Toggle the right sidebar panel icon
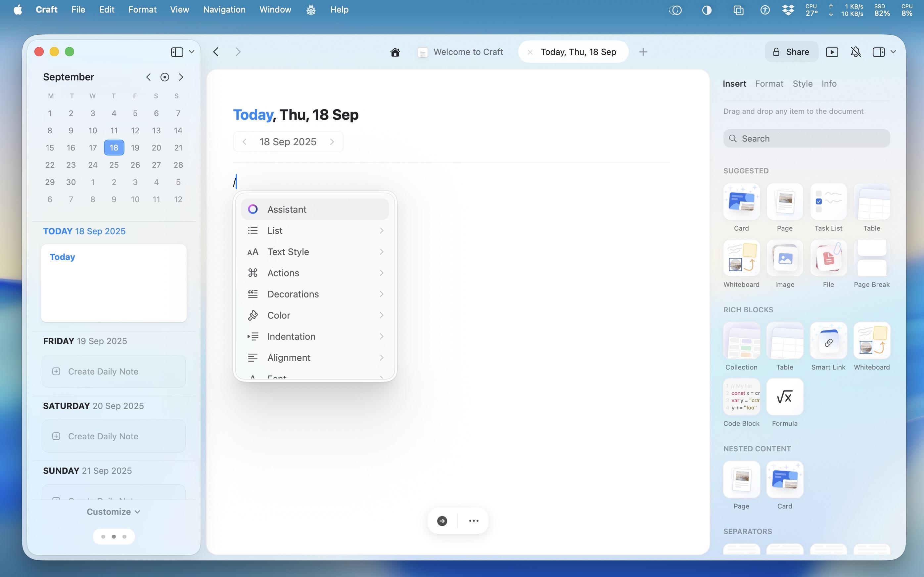Viewport: 924px width, 577px height. pos(879,52)
